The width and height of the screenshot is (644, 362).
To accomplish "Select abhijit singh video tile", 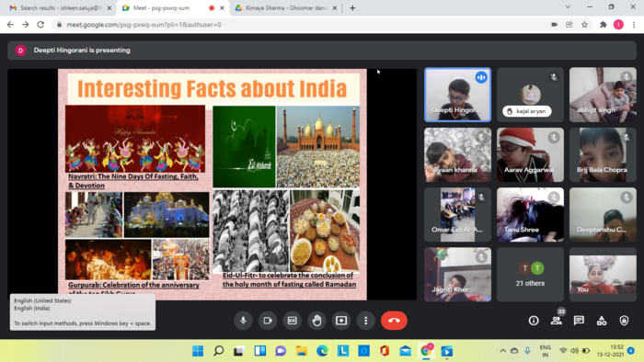I will pos(603,95).
